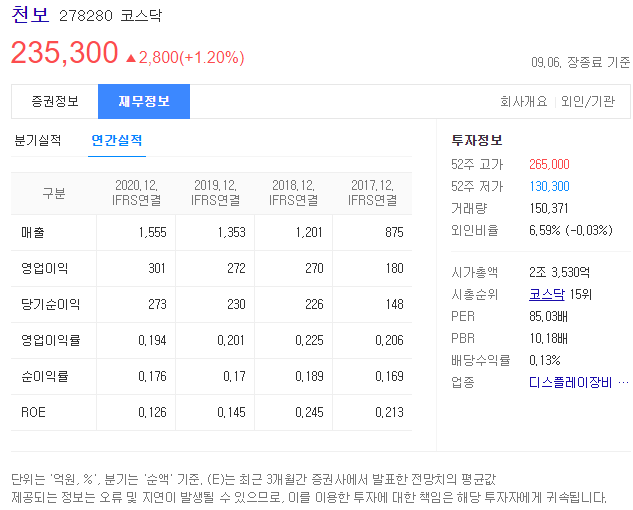Screen dimensions: 633x510
Task: Click the 투자정보 section heading
Action: tap(477, 141)
